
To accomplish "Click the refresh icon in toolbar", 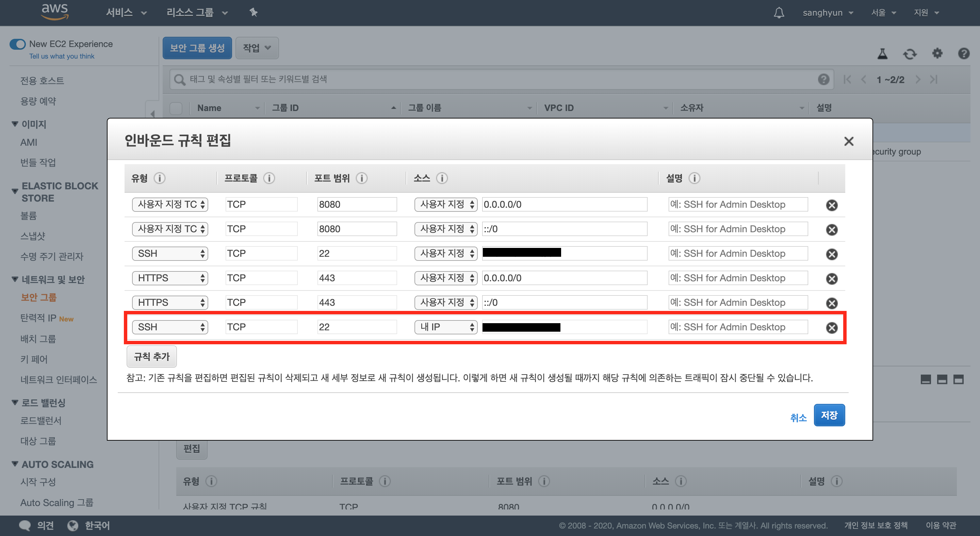I will pos(910,54).
